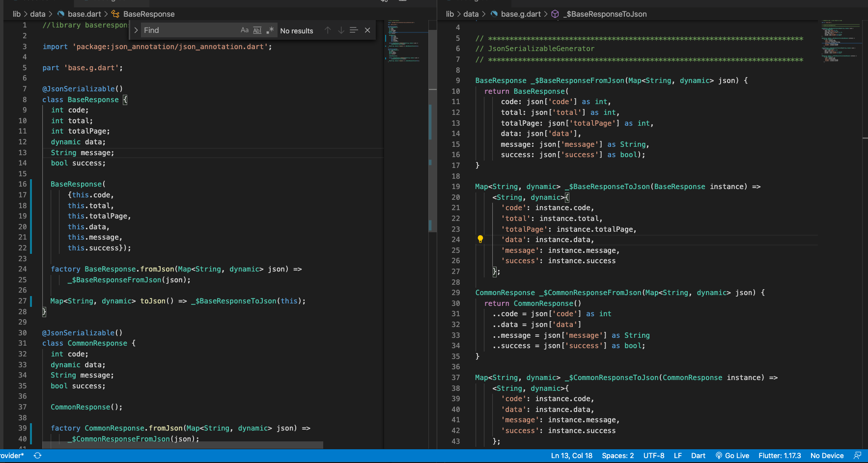Click line number 7 in left editor

click(x=25, y=89)
